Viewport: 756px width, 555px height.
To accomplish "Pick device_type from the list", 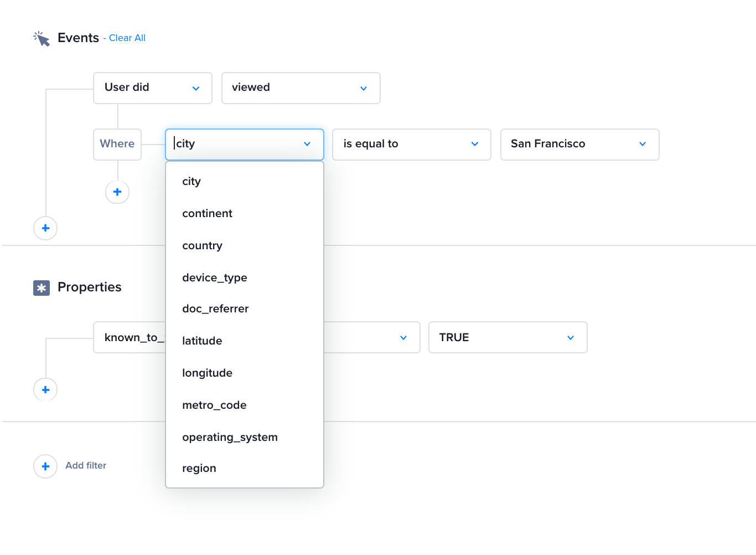I will tap(214, 278).
